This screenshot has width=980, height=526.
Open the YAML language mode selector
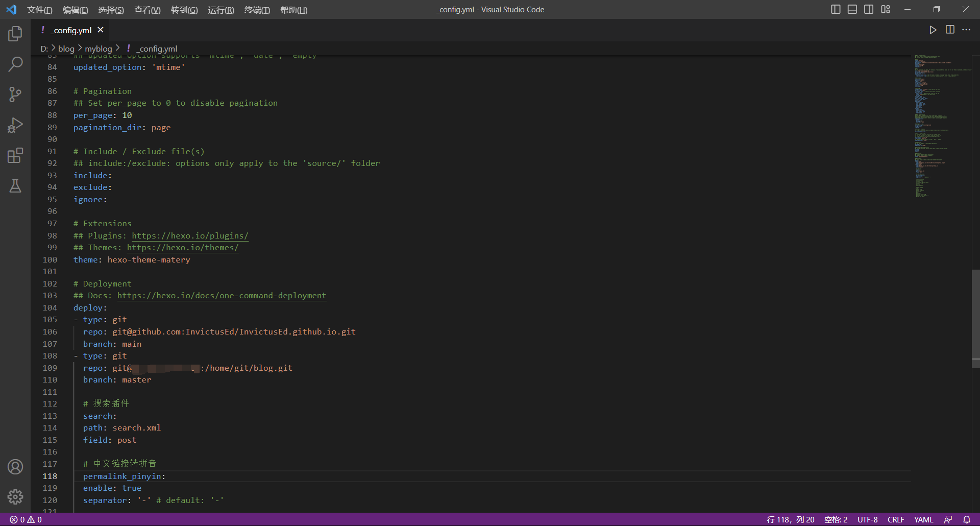point(923,519)
